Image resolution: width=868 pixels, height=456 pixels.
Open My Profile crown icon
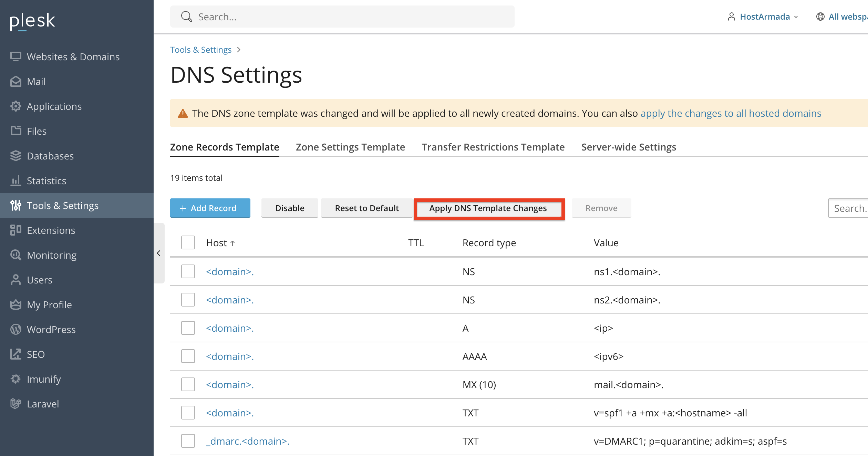(x=16, y=305)
